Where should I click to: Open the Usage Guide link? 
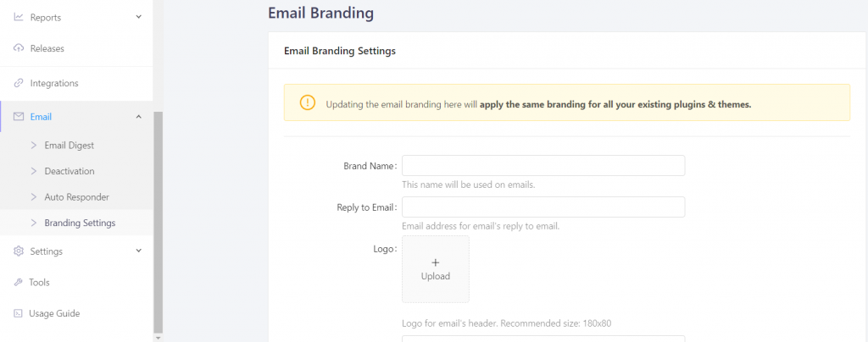pos(54,313)
